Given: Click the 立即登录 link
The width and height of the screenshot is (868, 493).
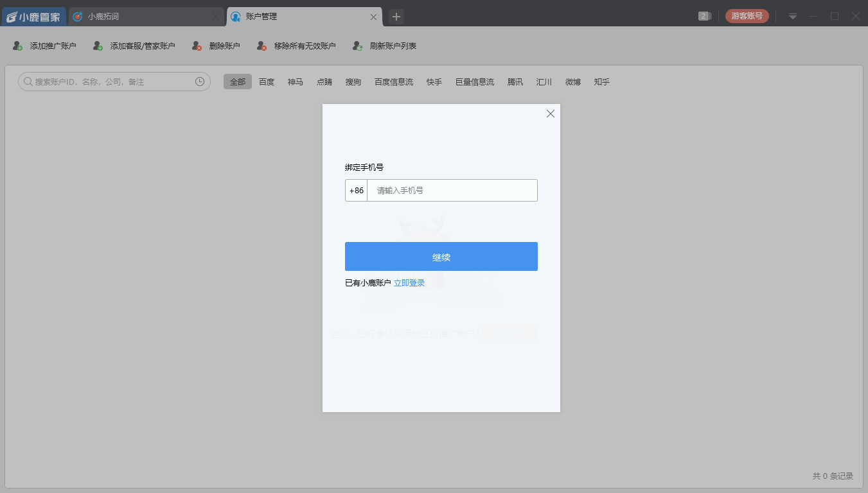Looking at the screenshot, I should 409,283.
